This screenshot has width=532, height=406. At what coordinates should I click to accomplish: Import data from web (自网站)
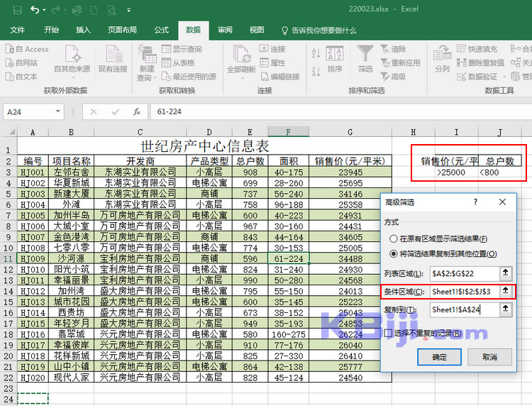click(x=21, y=62)
